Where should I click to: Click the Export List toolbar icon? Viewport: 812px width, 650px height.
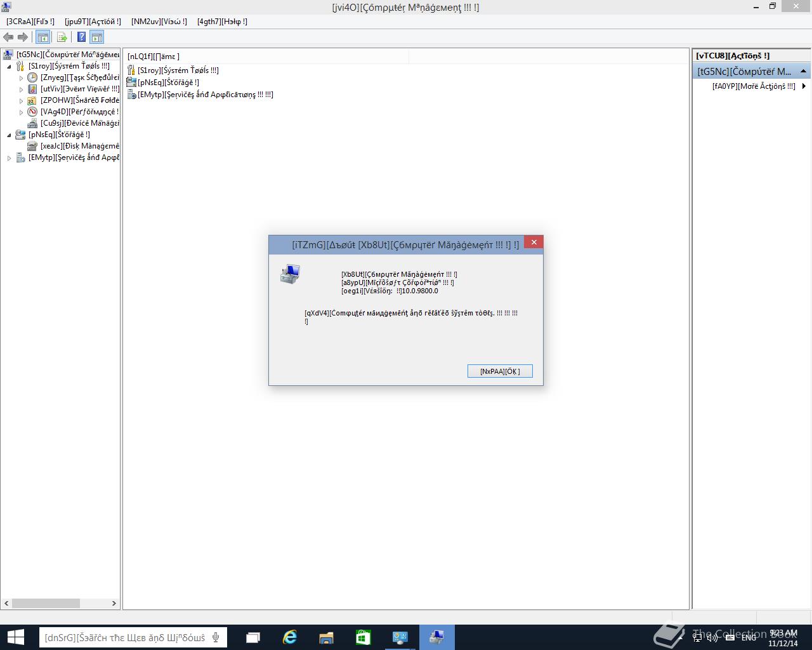coord(62,37)
